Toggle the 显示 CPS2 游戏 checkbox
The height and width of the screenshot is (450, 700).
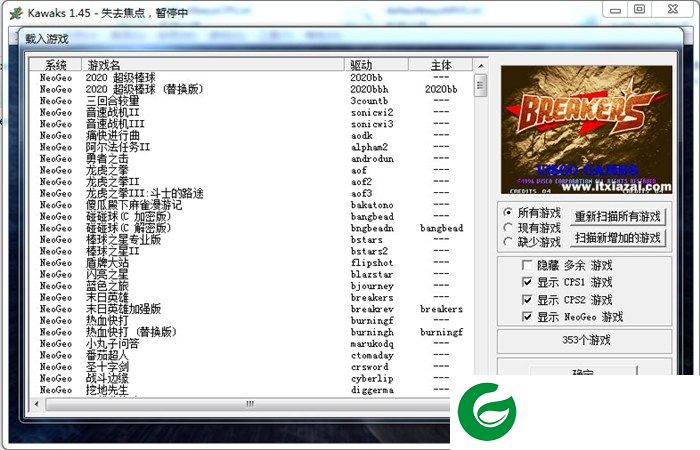[527, 300]
